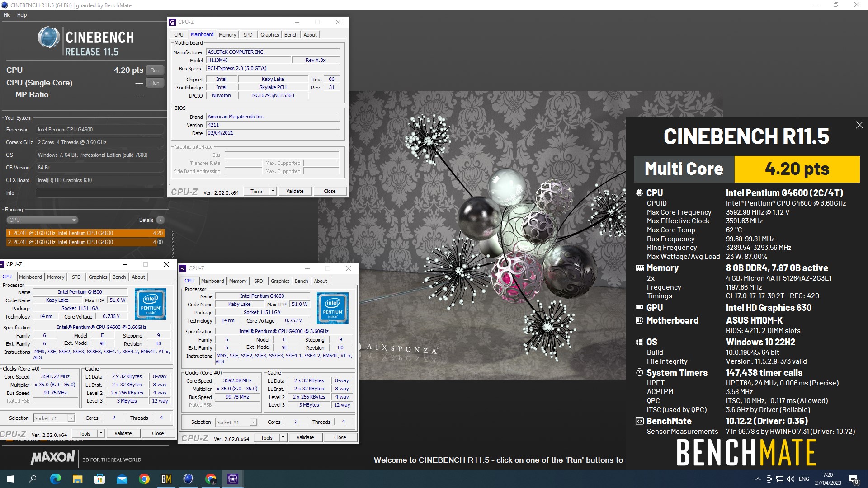Open Cinebench File menu
Screen dimensions: 868x488
coord(7,15)
